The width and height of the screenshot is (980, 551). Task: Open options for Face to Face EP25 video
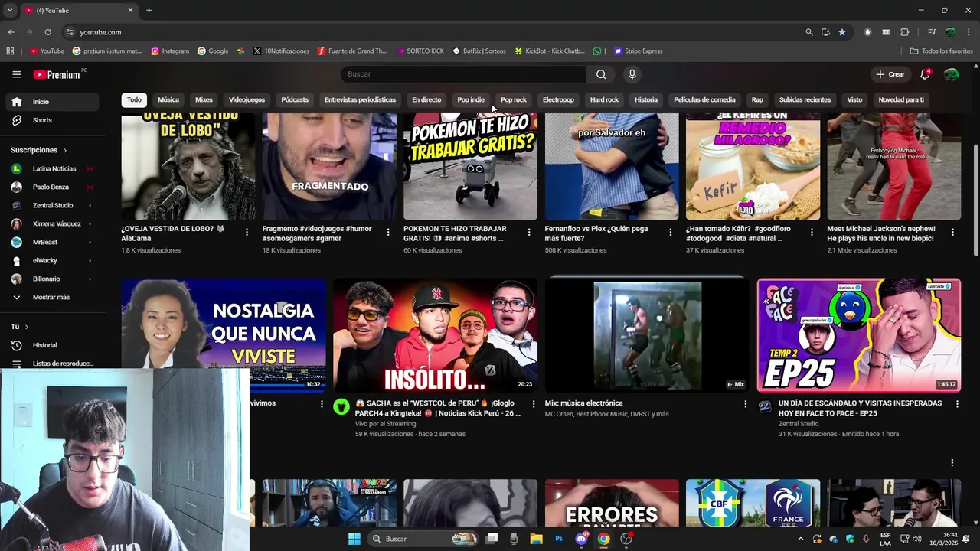click(x=957, y=404)
